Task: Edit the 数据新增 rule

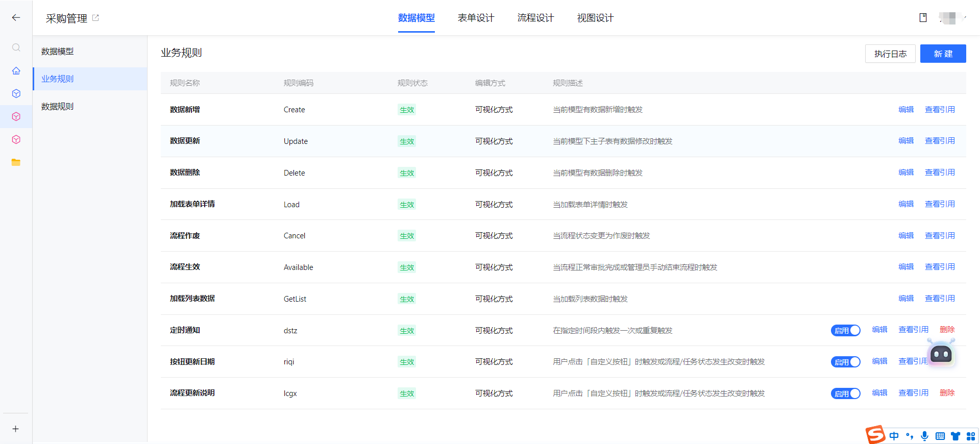Action: (906, 109)
